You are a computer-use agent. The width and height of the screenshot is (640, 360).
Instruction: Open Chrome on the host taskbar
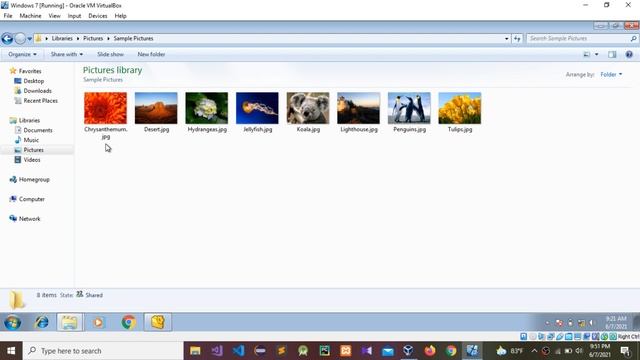coord(451,351)
